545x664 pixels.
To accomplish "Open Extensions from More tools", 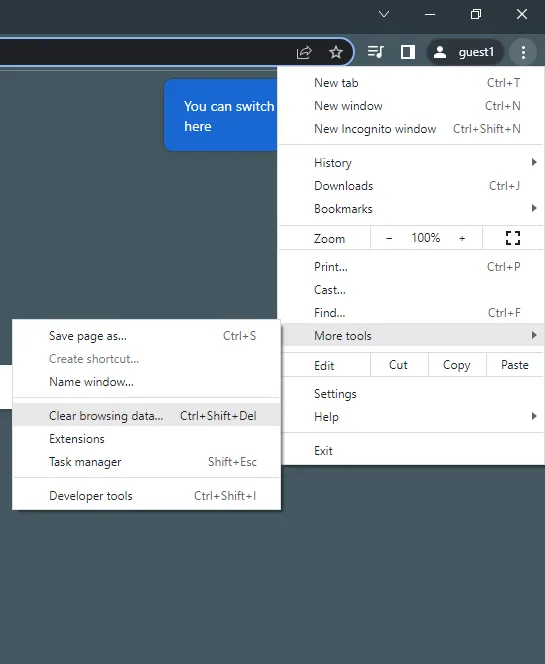I will (x=147, y=439).
